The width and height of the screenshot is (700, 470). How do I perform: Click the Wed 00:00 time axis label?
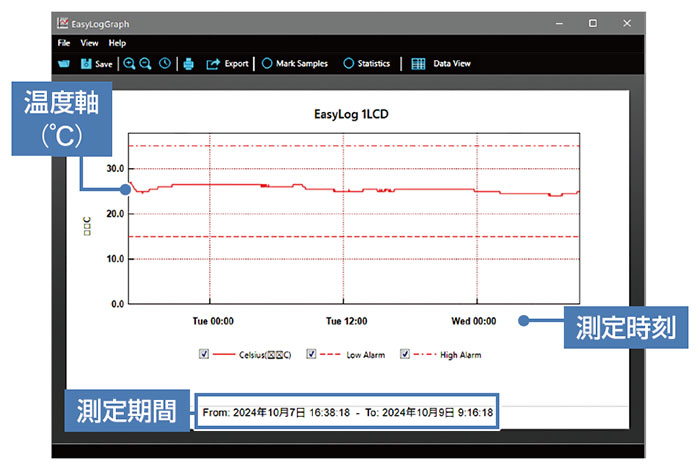pos(474,321)
